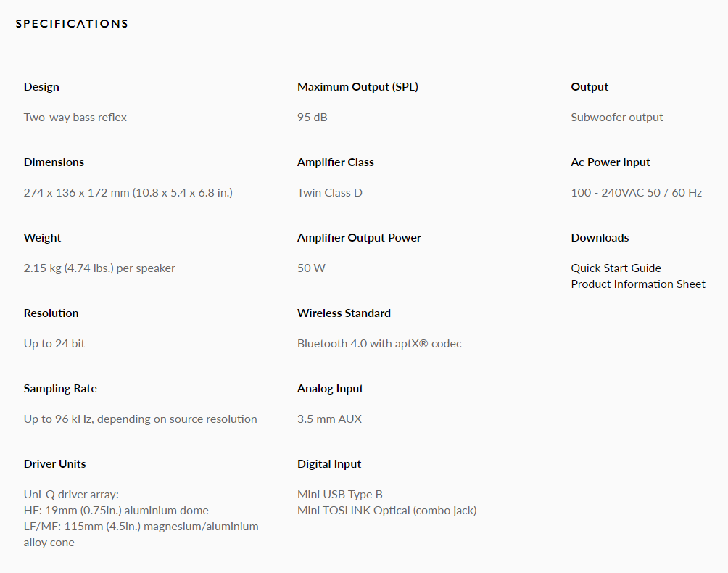Screen dimensions: 728x573
Task: Click the 100 - 240VAC power input text
Action: 636,193
